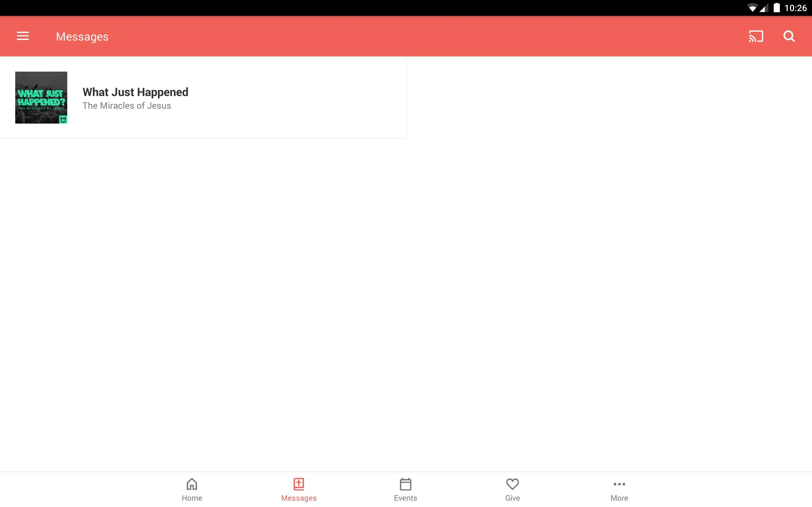
Task: Select the Give heart icon
Action: click(x=512, y=484)
